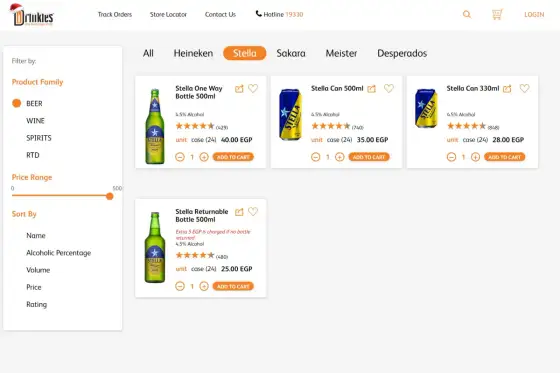
Task: Decrease quantity of Stella Returnable Bottle
Action: click(x=180, y=286)
